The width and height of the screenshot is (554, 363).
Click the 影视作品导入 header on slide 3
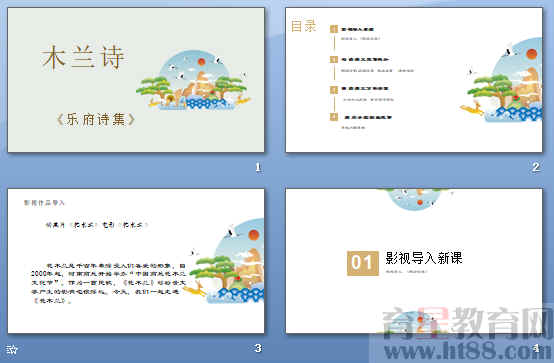(x=44, y=203)
